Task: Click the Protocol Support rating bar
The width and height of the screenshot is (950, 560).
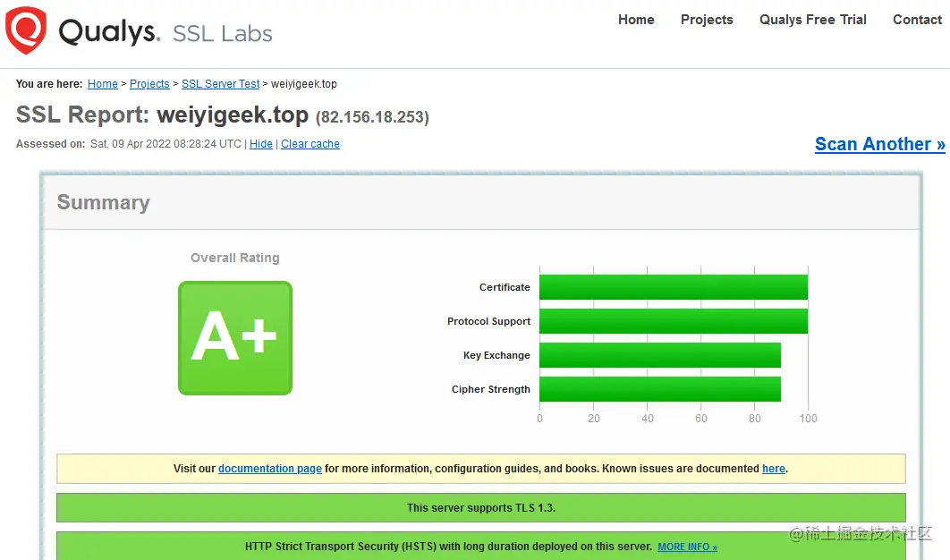Action: pos(674,320)
